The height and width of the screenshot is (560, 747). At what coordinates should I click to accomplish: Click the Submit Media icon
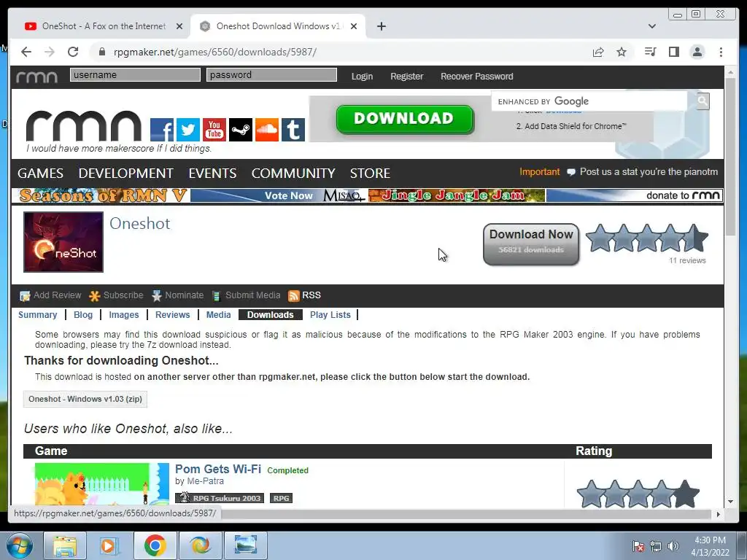[x=216, y=296]
